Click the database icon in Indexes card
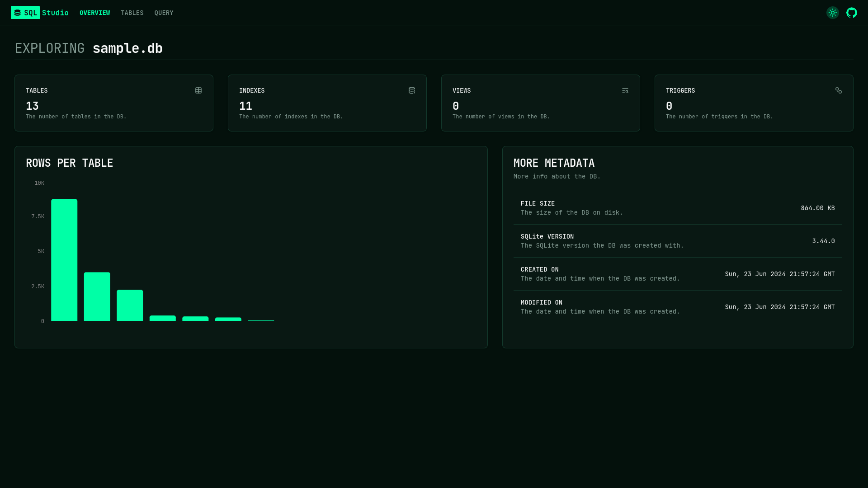The image size is (868, 488). tap(412, 90)
